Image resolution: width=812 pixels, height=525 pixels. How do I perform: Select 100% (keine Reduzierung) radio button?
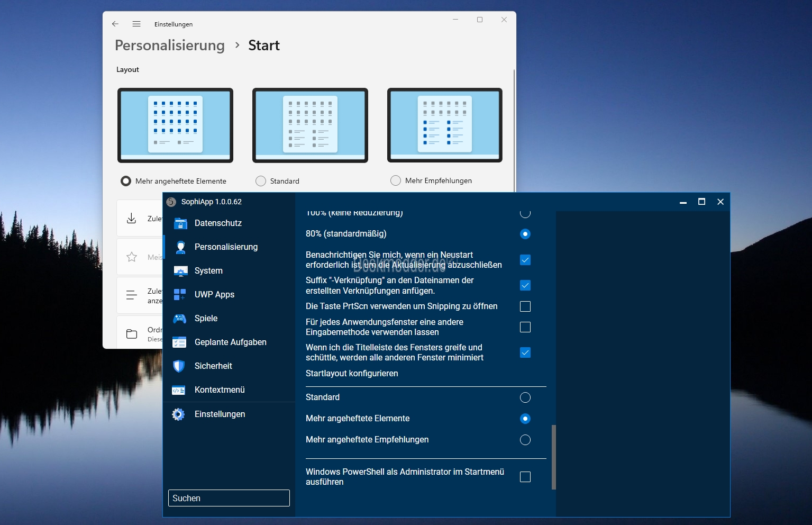(x=525, y=213)
